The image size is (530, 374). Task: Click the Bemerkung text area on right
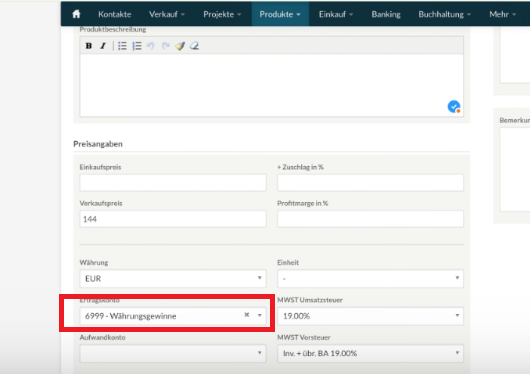click(515, 169)
